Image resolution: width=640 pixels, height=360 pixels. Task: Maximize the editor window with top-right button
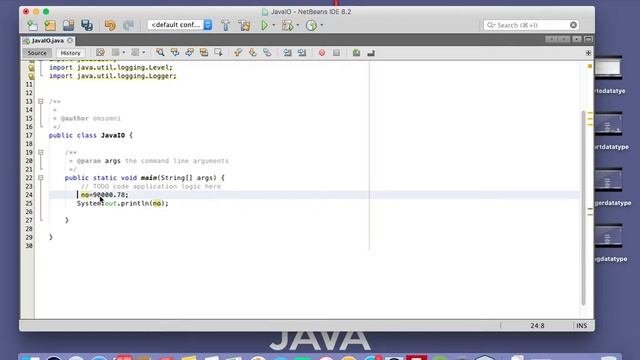tap(588, 40)
